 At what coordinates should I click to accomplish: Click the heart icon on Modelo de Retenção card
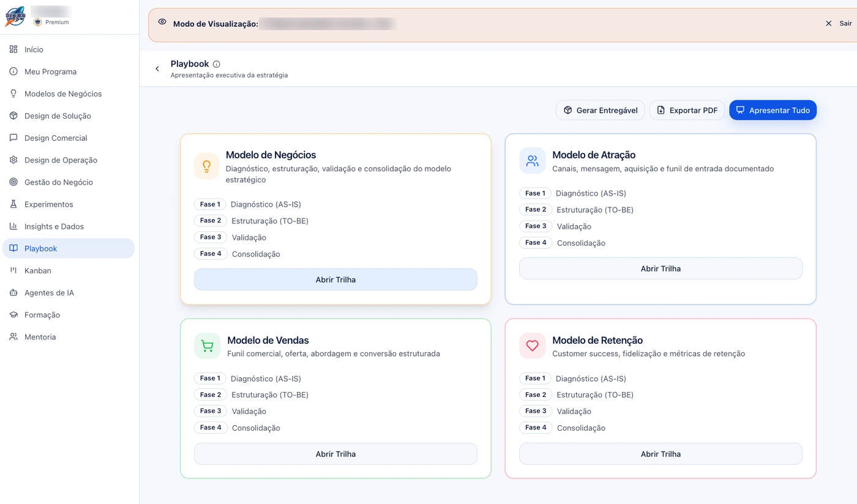pyautogui.click(x=532, y=346)
